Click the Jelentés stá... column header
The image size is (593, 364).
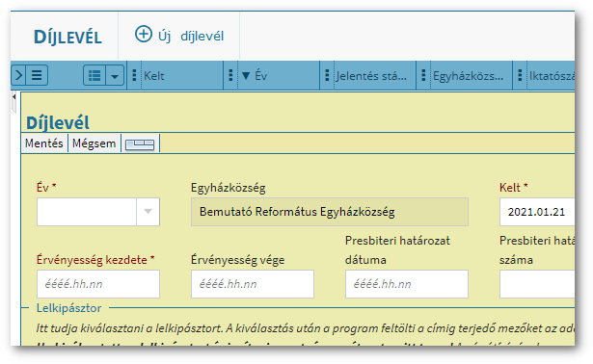click(371, 76)
